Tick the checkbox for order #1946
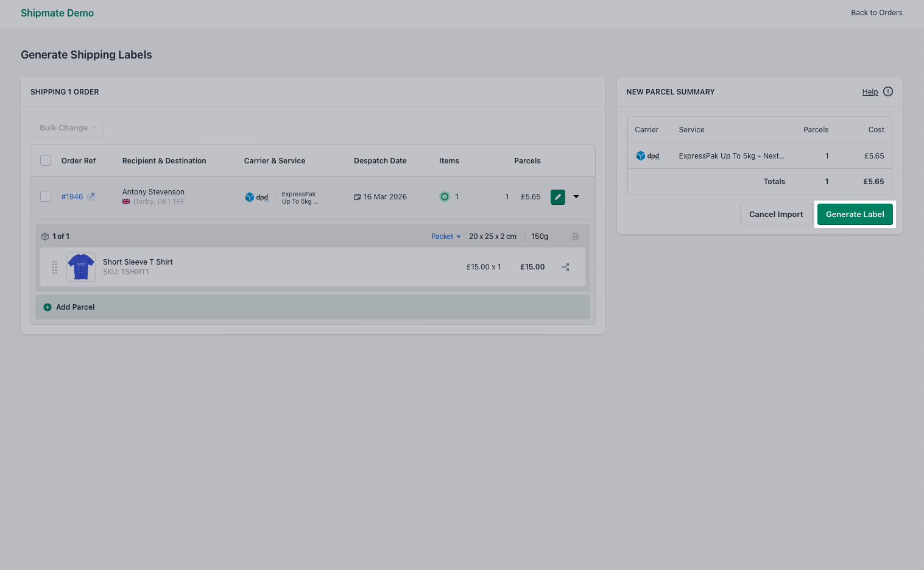924x570 pixels. (x=46, y=196)
